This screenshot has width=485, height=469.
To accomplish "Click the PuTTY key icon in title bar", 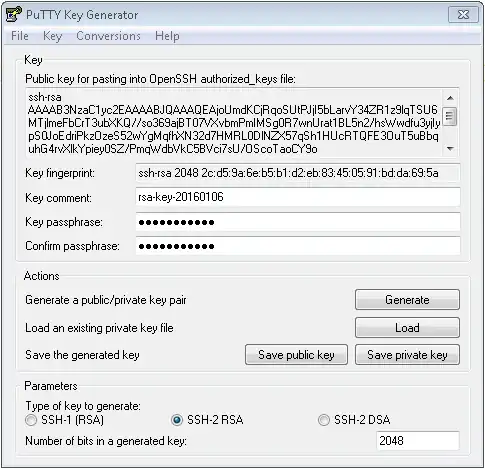I will [13, 14].
